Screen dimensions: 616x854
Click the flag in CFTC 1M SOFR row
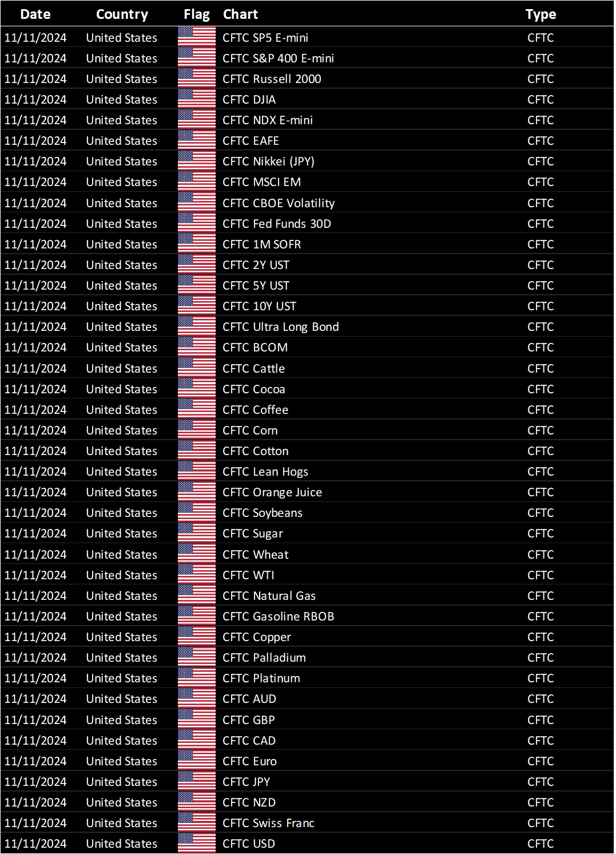point(197,244)
